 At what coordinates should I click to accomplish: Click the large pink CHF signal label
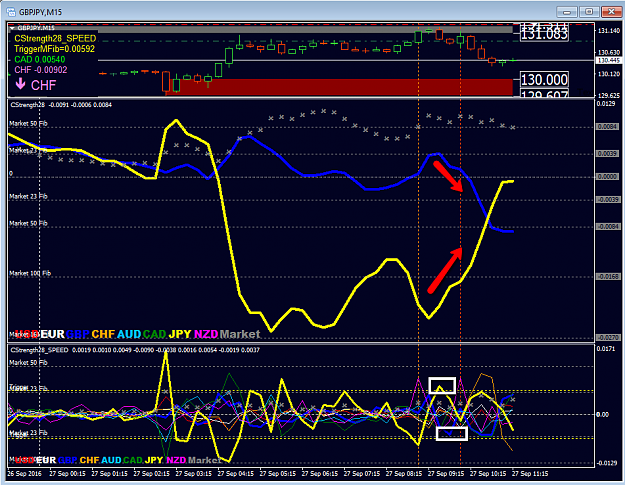click(x=43, y=85)
